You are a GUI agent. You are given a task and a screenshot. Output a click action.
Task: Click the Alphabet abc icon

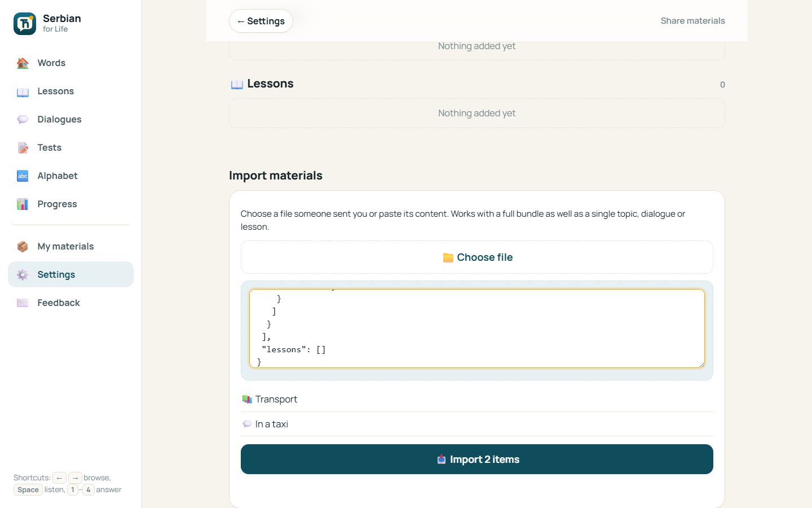(23, 176)
